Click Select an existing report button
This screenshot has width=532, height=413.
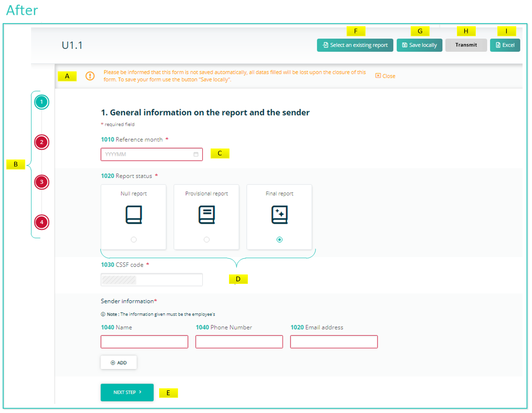click(x=355, y=45)
